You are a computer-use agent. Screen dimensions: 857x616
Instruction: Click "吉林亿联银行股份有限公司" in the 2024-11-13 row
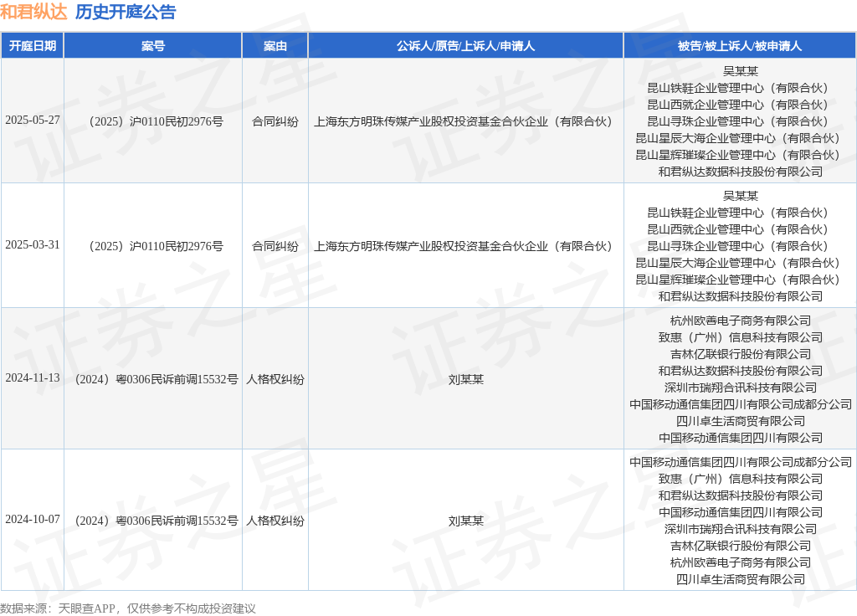click(740, 354)
